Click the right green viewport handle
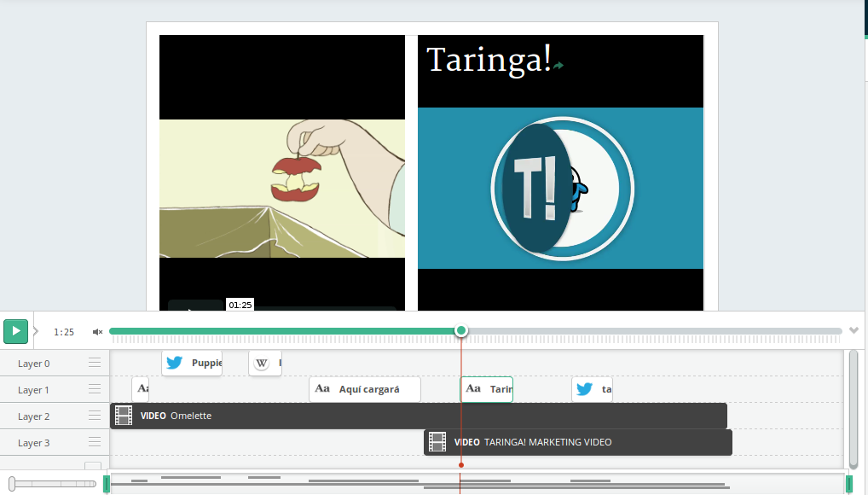This screenshot has height=495, width=868. pyautogui.click(x=849, y=484)
